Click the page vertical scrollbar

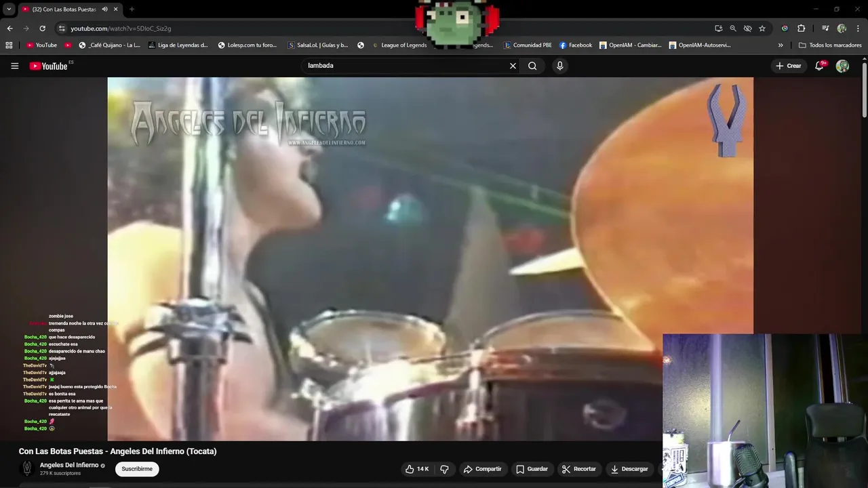(864, 90)
